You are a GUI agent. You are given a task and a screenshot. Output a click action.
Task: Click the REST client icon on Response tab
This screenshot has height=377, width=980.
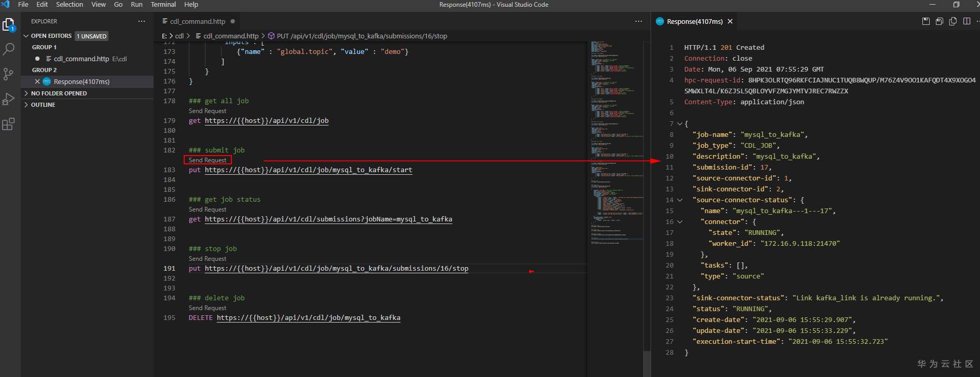tap(660, 21)
